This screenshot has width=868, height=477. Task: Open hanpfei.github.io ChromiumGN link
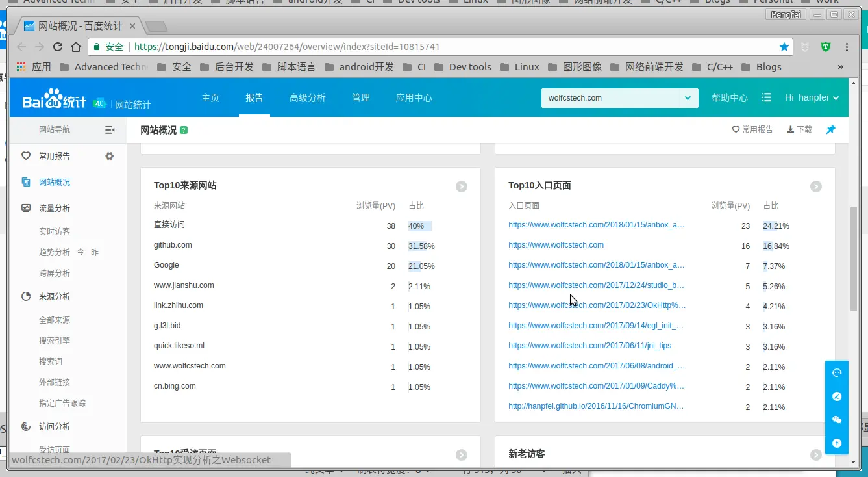[x=596, y=406]
